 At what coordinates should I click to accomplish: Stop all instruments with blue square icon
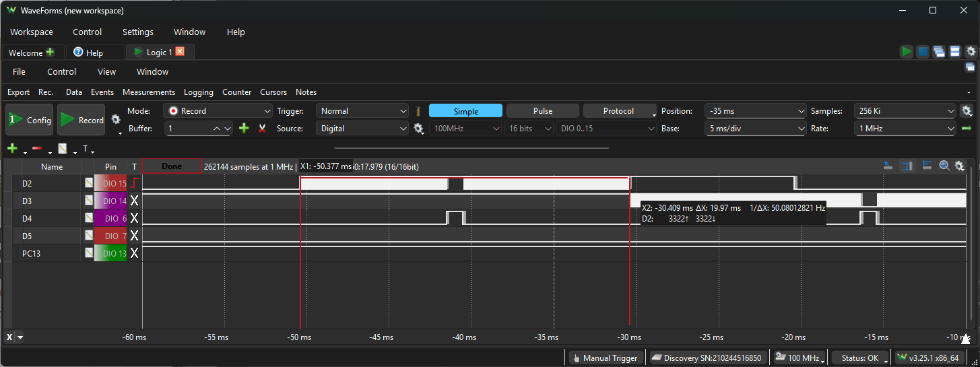pyautogui.click(x=923, y=52)
